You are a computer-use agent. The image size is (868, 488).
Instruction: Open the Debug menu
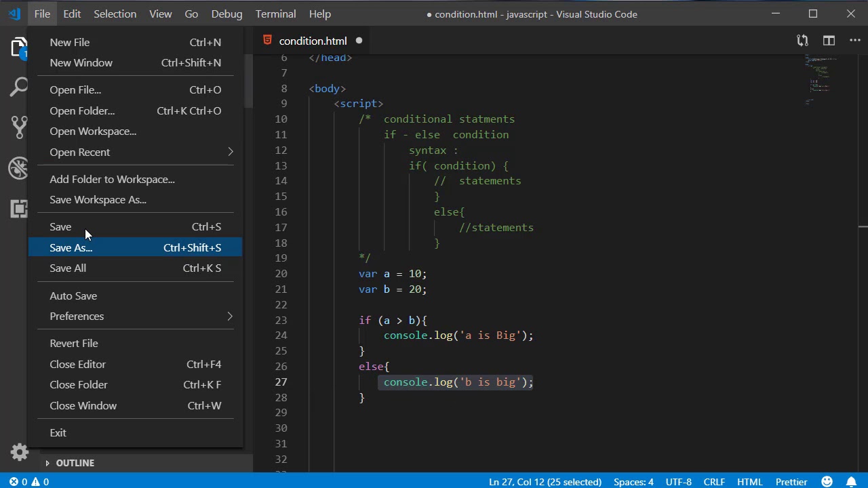pos(226,14)
